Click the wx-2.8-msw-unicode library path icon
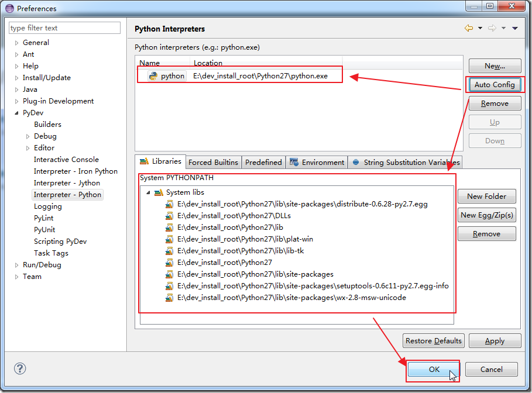This screenshot has height=393, width=532. point(170,298)
